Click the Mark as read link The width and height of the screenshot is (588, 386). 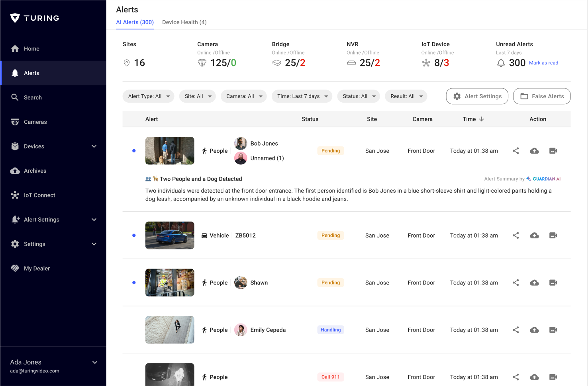point(543,63)
